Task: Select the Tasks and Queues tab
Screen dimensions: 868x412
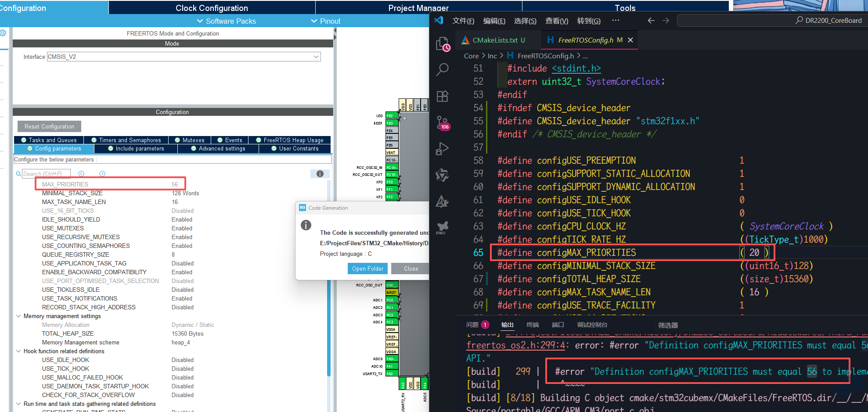Action: tap(49, 140)
